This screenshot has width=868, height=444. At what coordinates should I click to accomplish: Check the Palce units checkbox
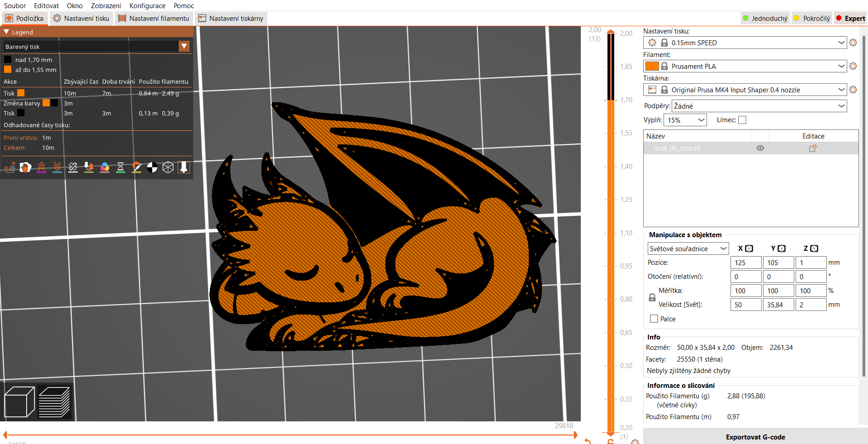pyautogui.click(x=654, y=319)
